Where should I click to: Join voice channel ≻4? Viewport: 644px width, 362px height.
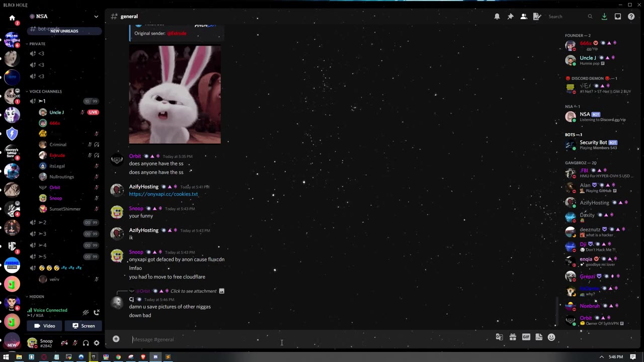click(63, 245)
